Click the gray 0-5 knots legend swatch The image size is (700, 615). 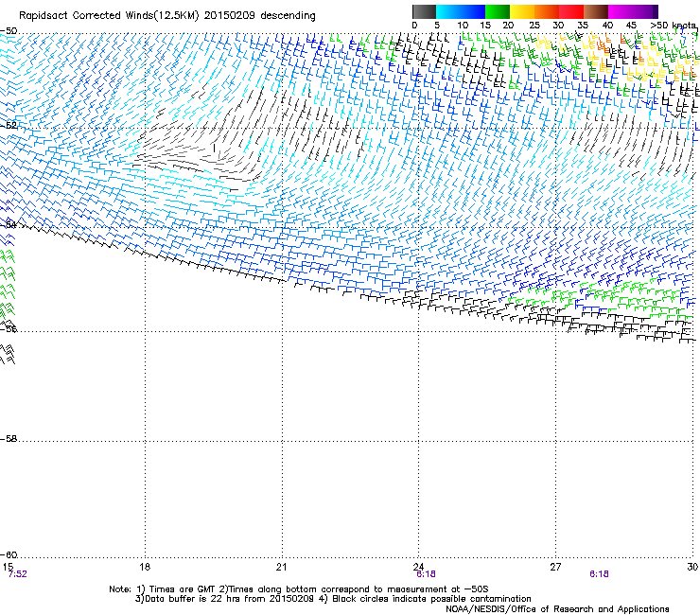(424, 11)
